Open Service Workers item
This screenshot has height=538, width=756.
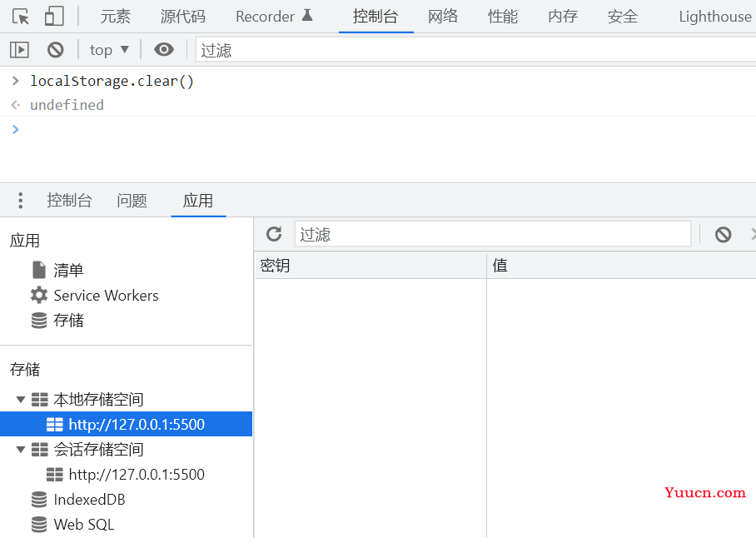[106, 296]
